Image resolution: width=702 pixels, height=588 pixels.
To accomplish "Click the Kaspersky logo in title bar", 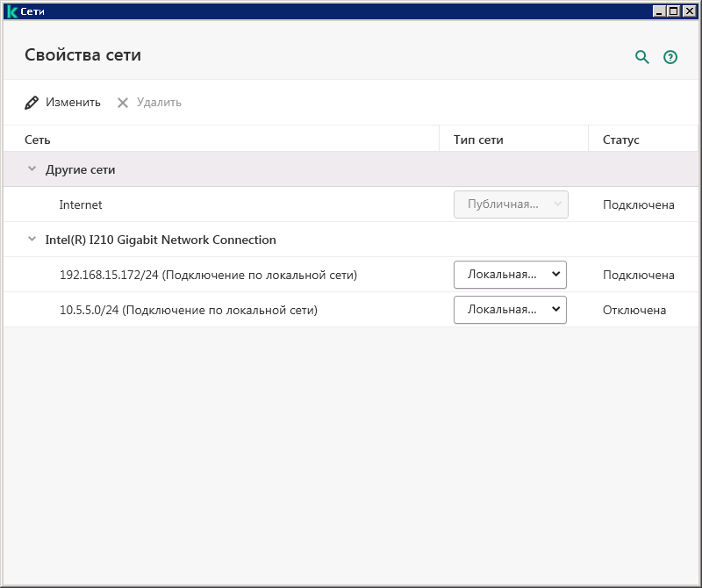I will tap(11, 11).
